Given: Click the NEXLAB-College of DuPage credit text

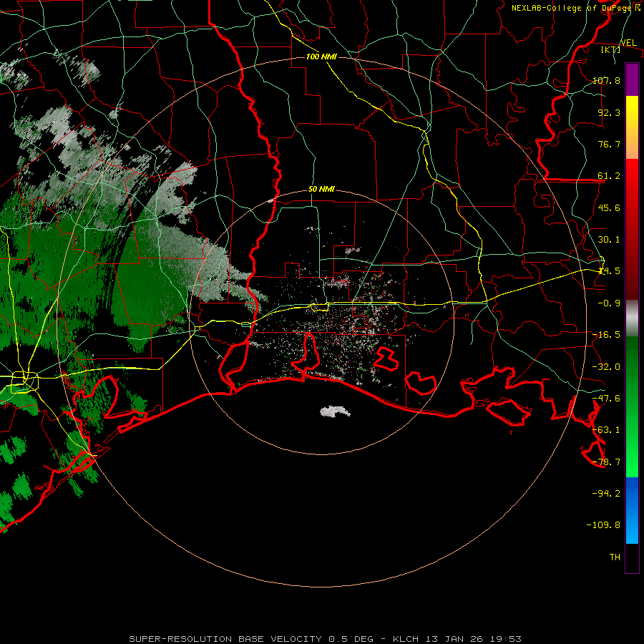Looking at the screenshot, I should pos(575,8).
